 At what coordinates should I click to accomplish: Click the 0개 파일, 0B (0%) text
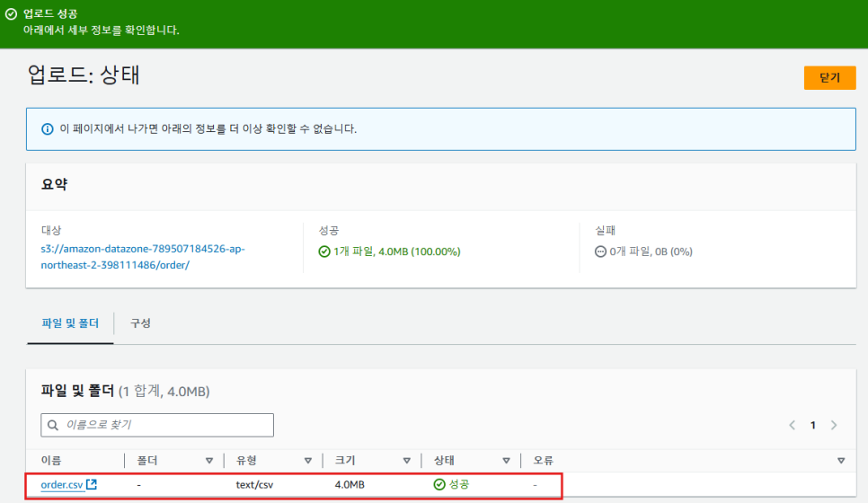pos(651,251)
